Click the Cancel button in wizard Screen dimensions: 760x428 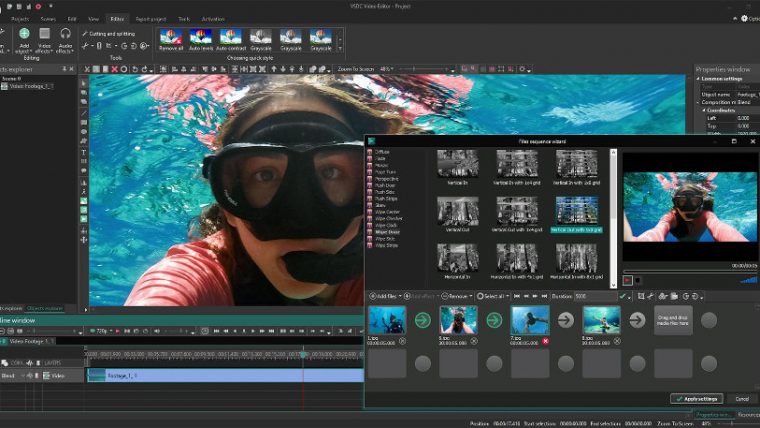coord(742,399)
